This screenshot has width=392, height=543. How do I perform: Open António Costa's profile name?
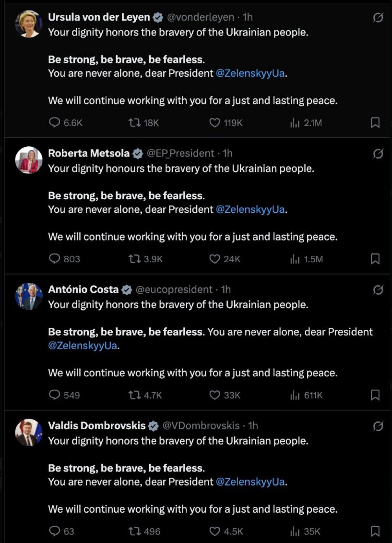[83, 290]
